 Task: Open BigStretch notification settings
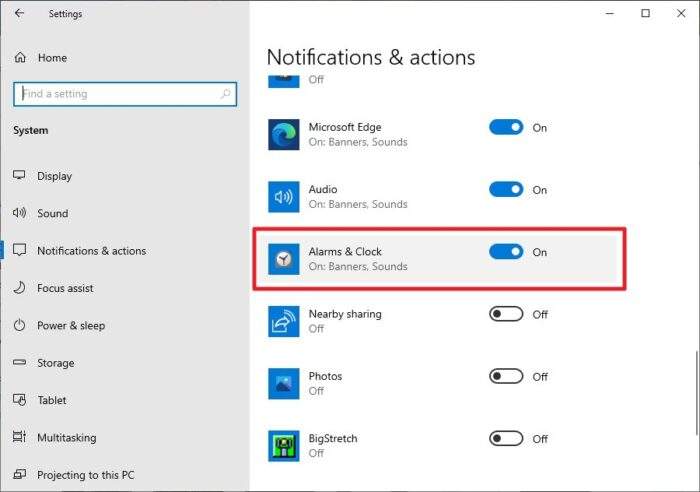[439, 446]
